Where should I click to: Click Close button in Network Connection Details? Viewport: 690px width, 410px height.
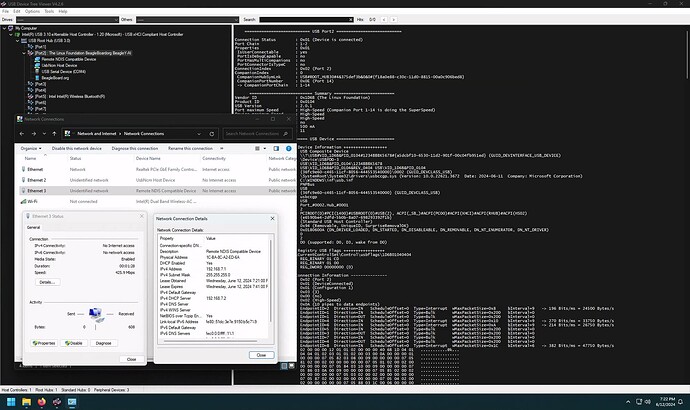[x=261, y=355]
